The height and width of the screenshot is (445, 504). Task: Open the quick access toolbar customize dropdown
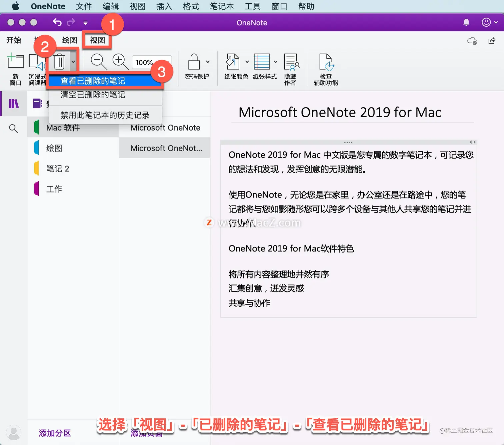pyautogui.click(x=86, y=23)
